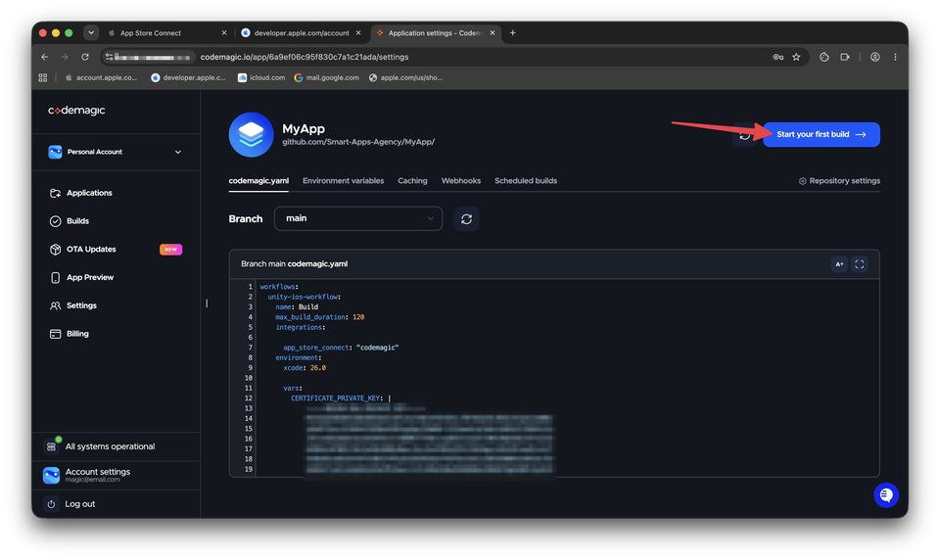The image size is (940, 560).
Task: Open browser extension icon in toolbar
Action: pos(824,57)
